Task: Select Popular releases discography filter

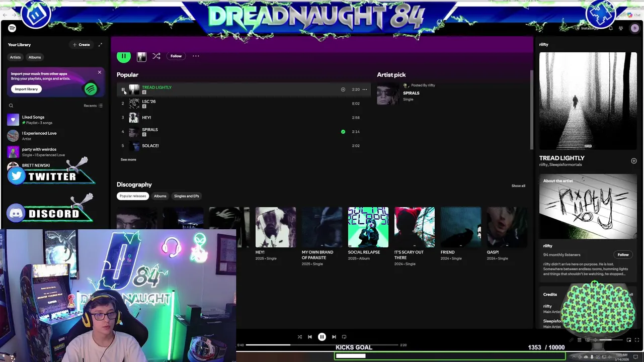Action: (x=133, y=196)
